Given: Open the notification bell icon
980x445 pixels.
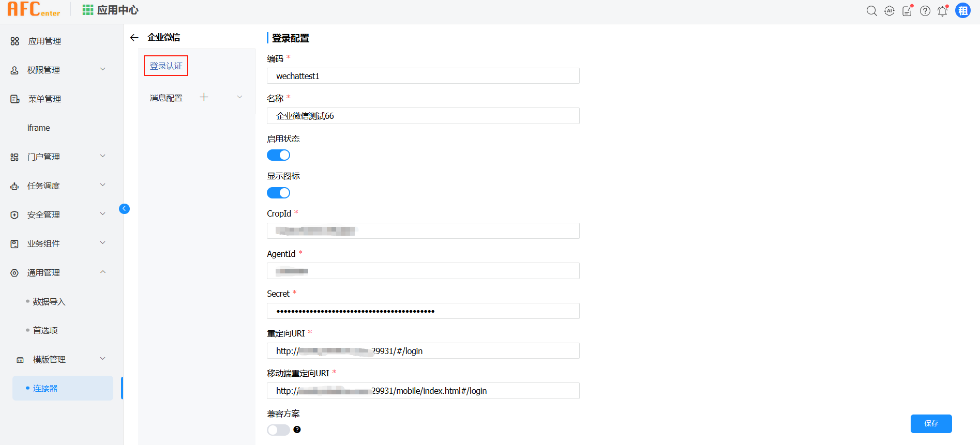Looking at the screenshot, I should point(942,11).
